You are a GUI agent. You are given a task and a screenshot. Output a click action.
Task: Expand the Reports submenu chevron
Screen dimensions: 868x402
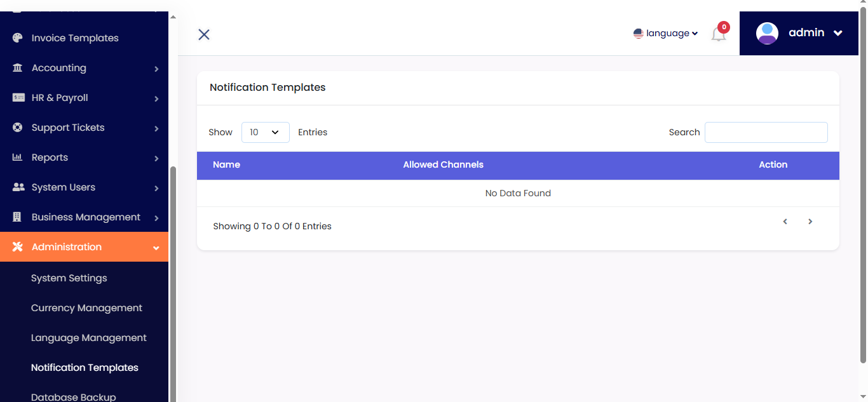[x=156, y=158]
